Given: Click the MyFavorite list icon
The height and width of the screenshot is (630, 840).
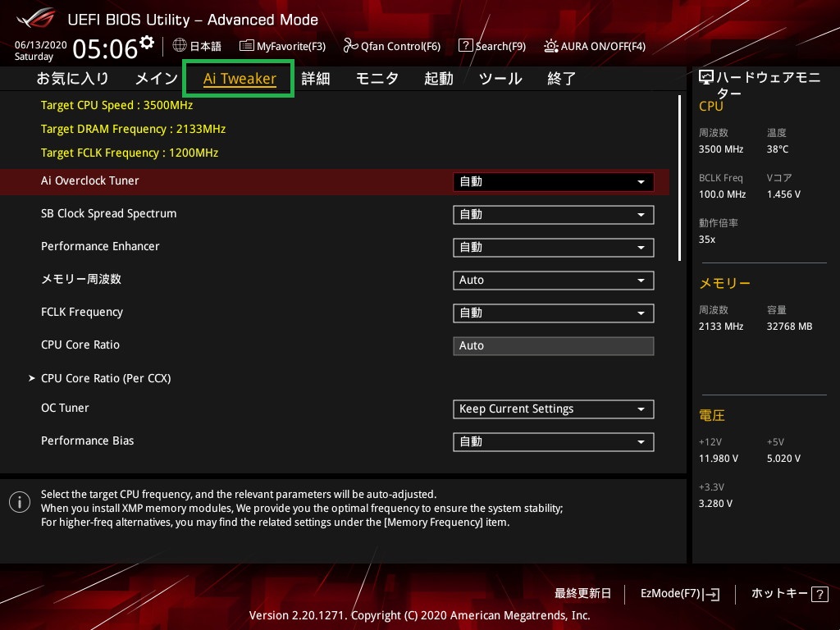Looking at the screenshot, I should [x=246, y=46].
